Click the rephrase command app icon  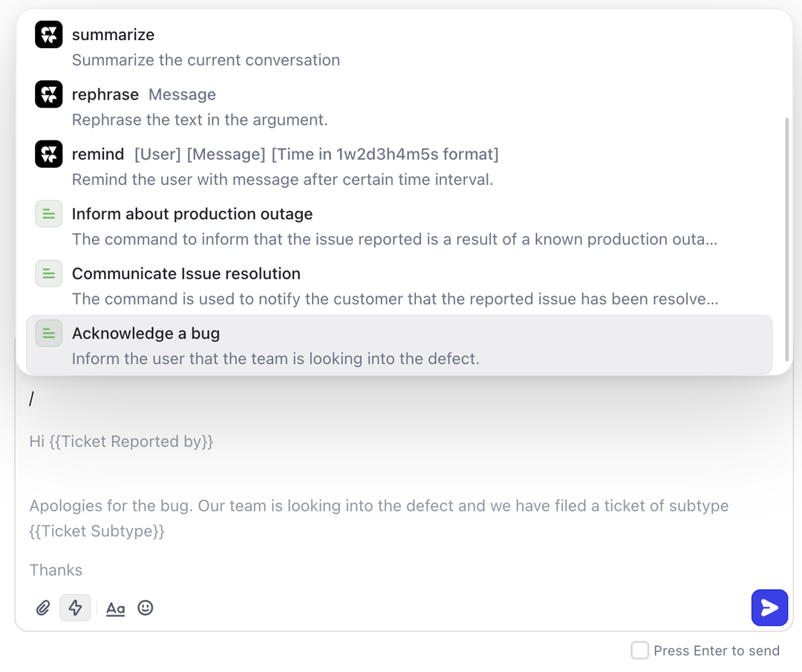(49, 94)
